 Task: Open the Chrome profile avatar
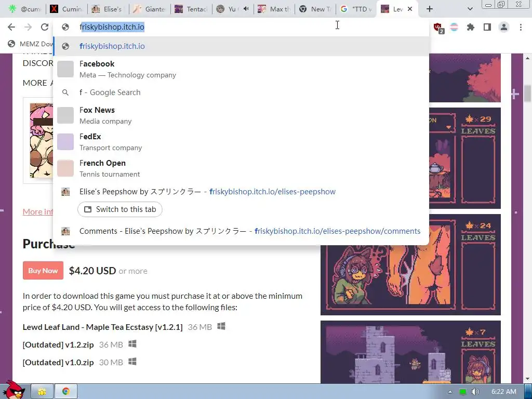[504, 27]
